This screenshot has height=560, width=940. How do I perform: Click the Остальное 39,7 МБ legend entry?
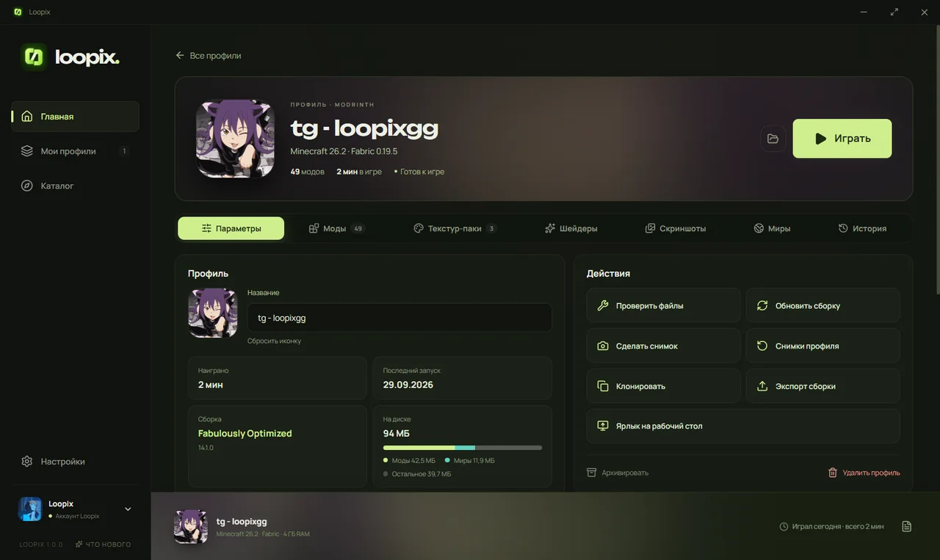coord(417,474)
